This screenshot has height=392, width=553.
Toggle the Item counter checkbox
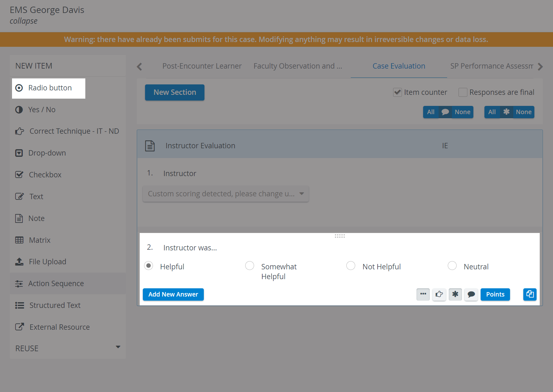(x=398, y=92)
